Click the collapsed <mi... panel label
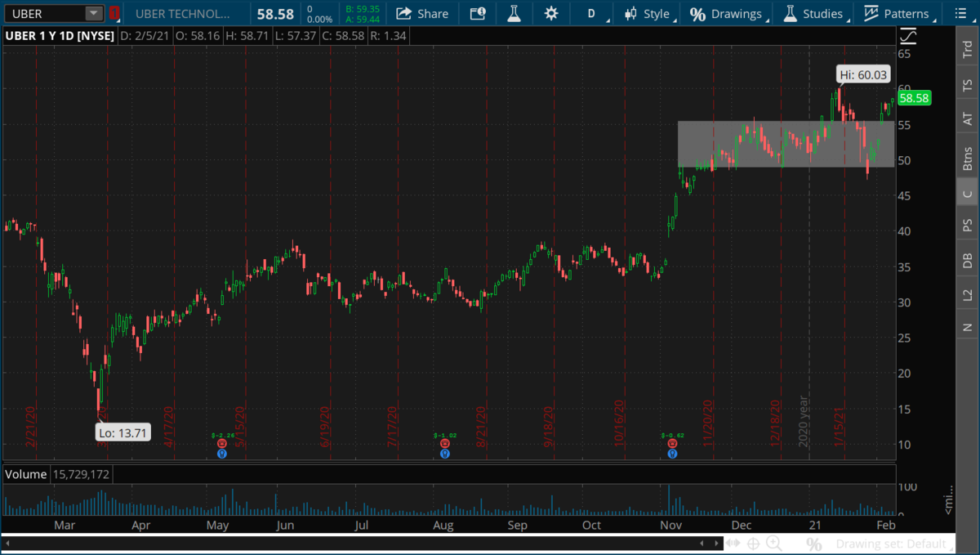The height and width of the screenshot is (555, 980). pos(948,500)
